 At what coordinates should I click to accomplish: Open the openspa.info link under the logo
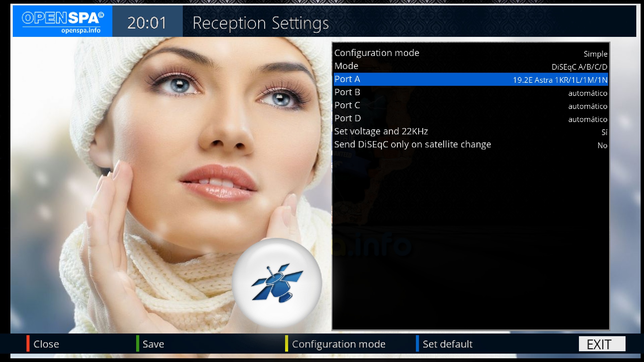pyautogui.click(x=81, y=31)
